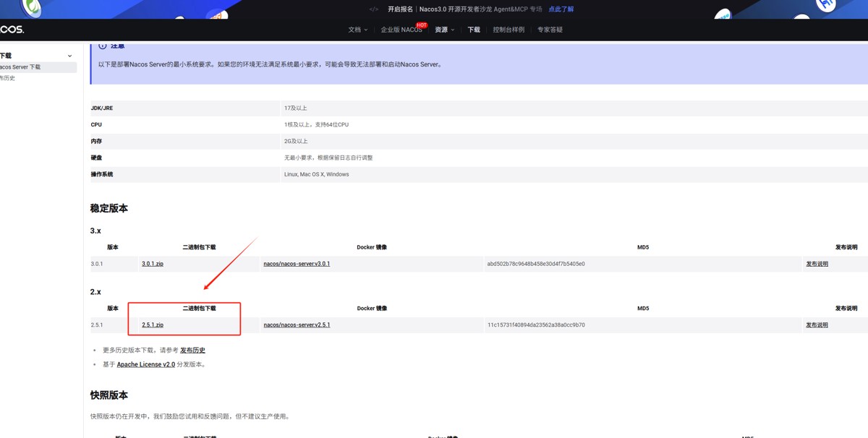Open 发布说明 for version 2.5.1
The width and height of the screenshot is (868, 438).
pos(817,325)
